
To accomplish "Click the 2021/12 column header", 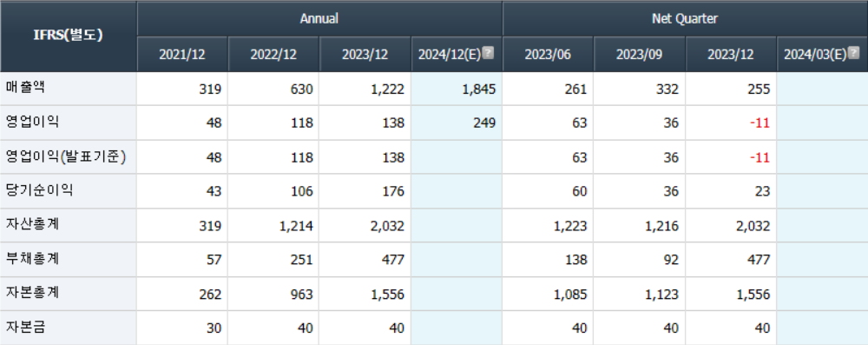I will 182,55.
